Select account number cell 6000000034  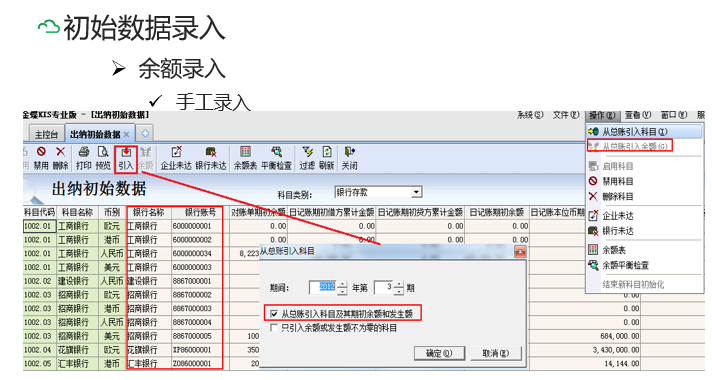[200, 253]
